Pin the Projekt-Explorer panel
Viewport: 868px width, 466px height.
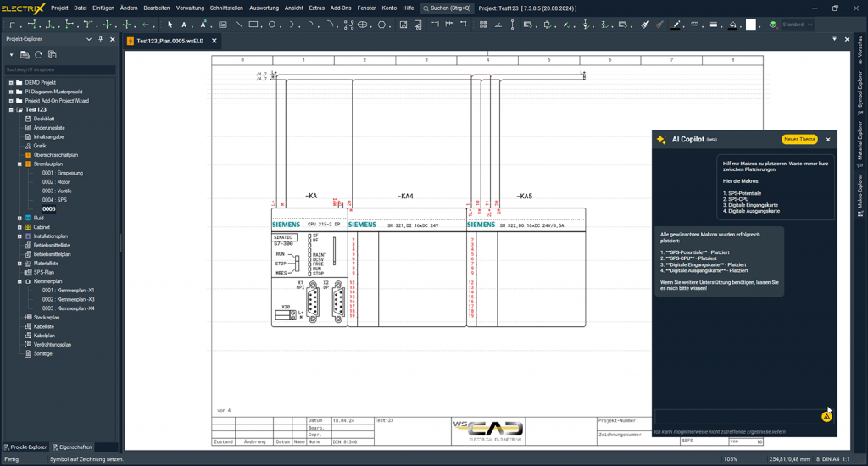[101, 39]
